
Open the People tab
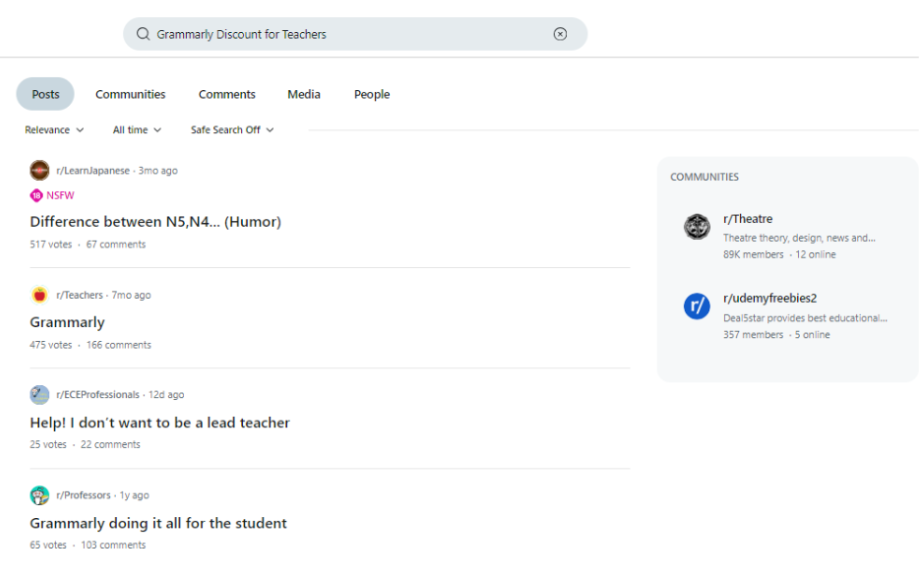point(372,94)
